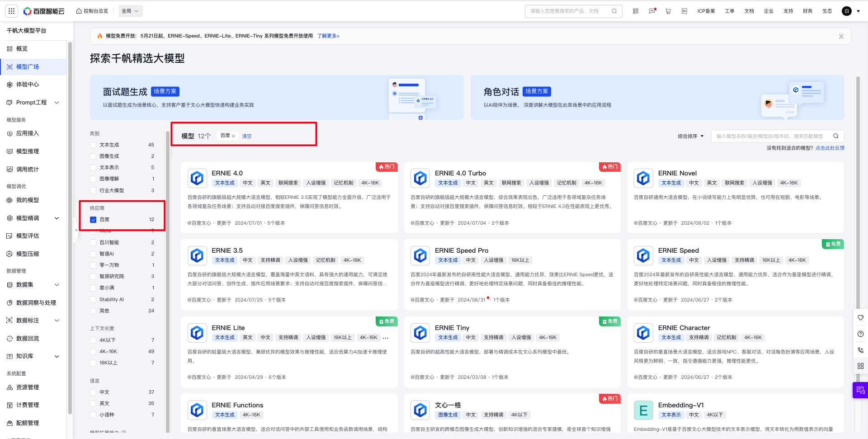Click the 资源管理 sidebar icon
This screenshot has width=868, height=439.
[x=9, y=387]
